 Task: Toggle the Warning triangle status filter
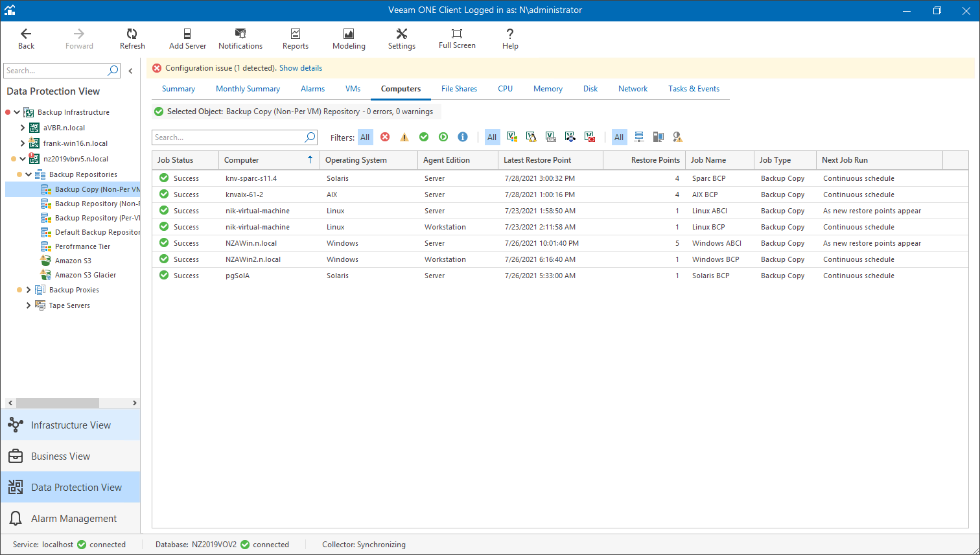(x=404, y=137)
